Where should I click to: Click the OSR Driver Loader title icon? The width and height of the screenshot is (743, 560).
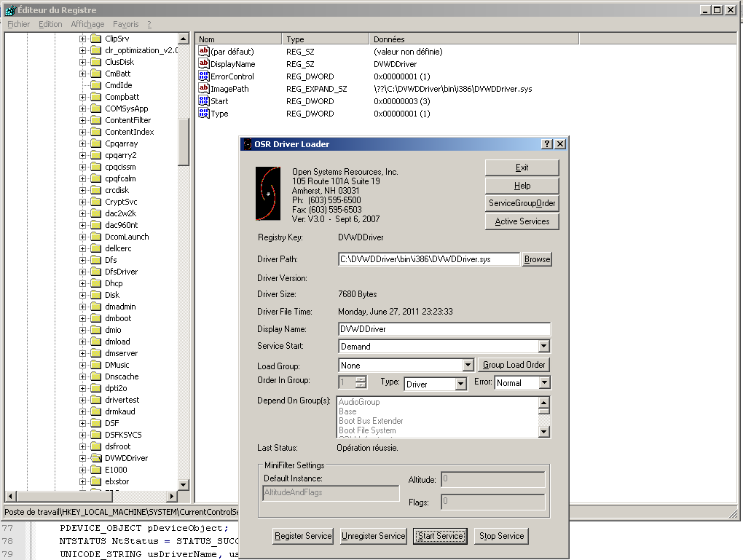coord(248,144)
